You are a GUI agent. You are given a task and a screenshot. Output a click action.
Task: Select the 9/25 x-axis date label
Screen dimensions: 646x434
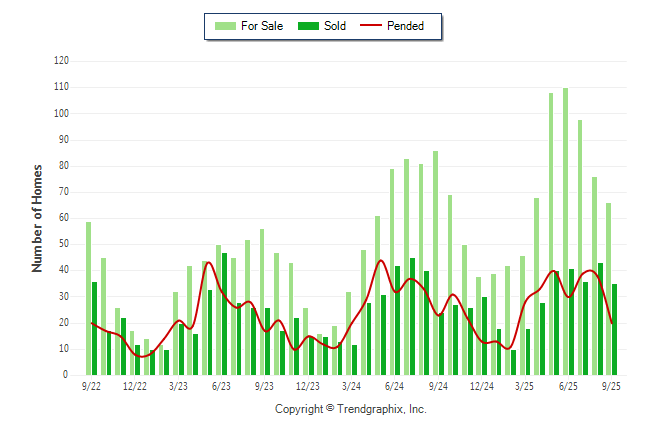pos(612,386)
